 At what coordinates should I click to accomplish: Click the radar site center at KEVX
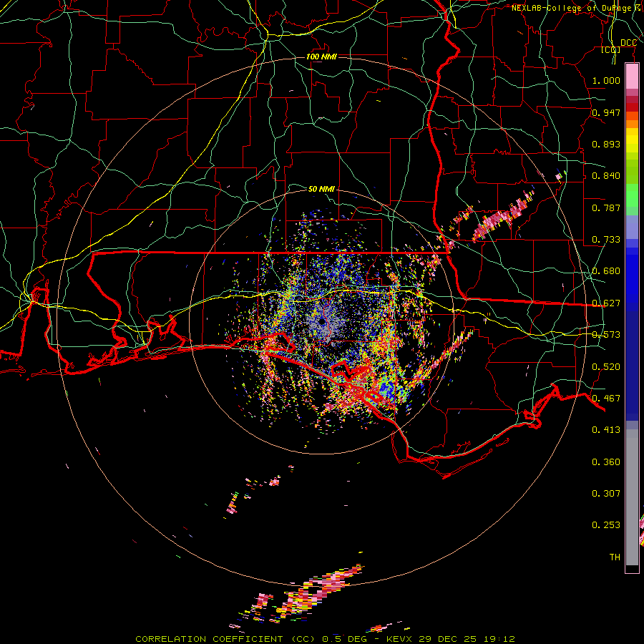coord(322,321)
